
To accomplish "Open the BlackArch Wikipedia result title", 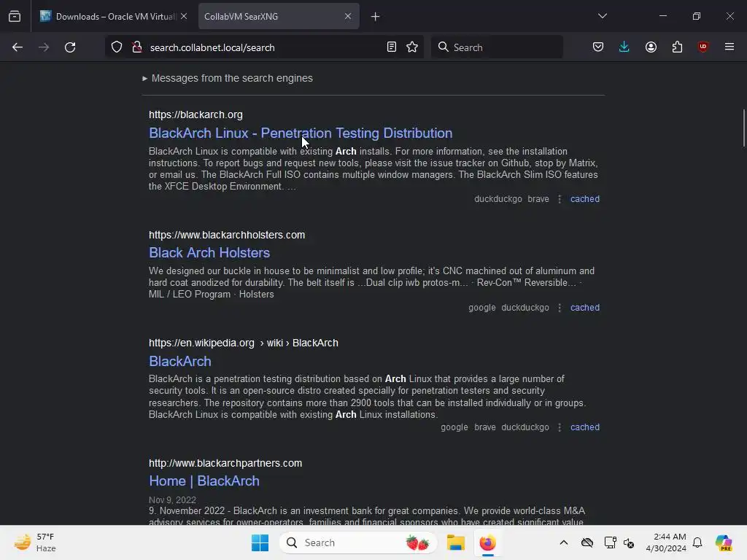I will [x=180, y=361].
